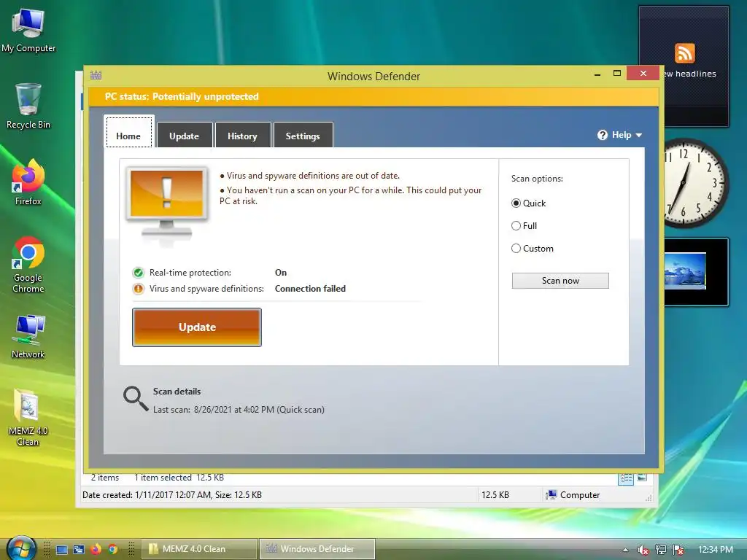Click the orange alert icon beside Virus definitions
This screenshot has height=560, width=747.
(138, 289)
